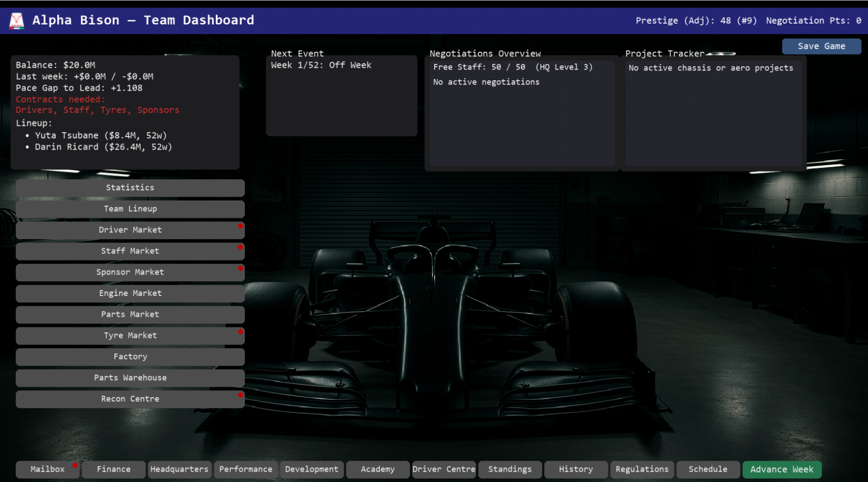Enter the Factory
This screenshot has height=482, width=868.
(x=130, y=357)
